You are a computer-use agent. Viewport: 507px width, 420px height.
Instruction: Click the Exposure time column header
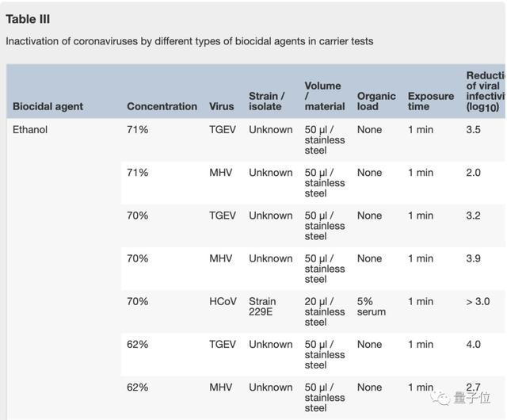[x=431, y=101]
